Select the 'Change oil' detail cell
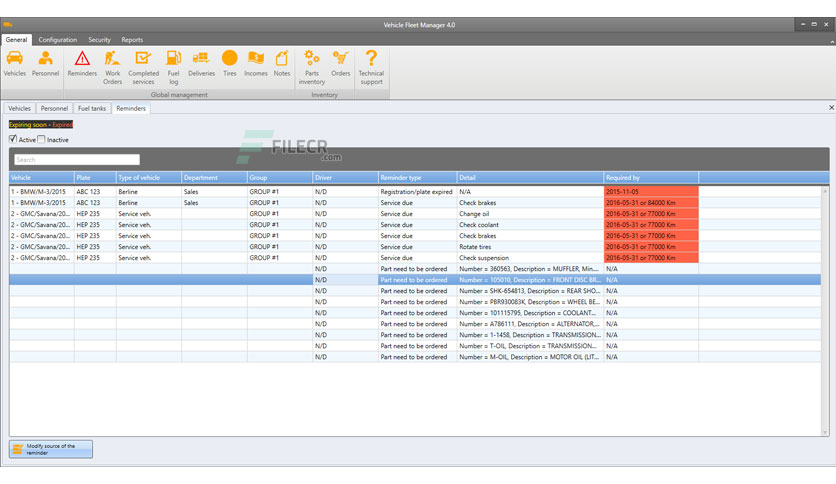Screen dimensions: 836x484 click(x=530, y=214)
